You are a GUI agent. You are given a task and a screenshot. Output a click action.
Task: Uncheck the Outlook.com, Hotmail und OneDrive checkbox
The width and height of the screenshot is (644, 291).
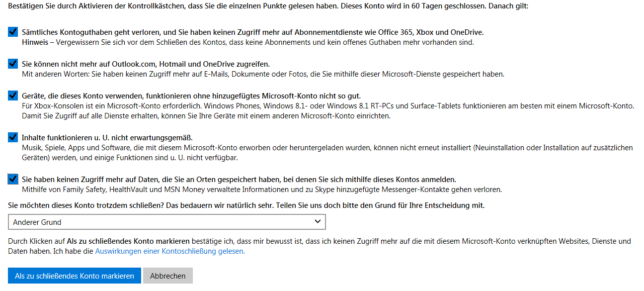[x=13, y=64]
